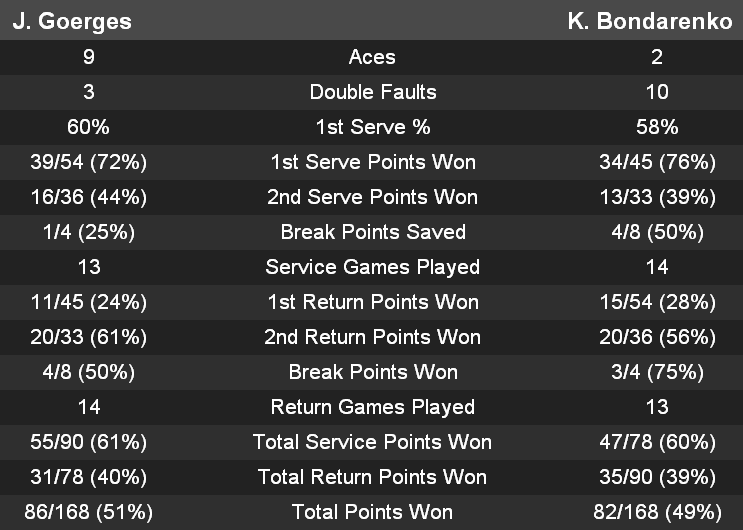Select Bondarenko's 10 double faults value
The width and height of the screenshot is (743, 530).
click(x=657, y=92)
